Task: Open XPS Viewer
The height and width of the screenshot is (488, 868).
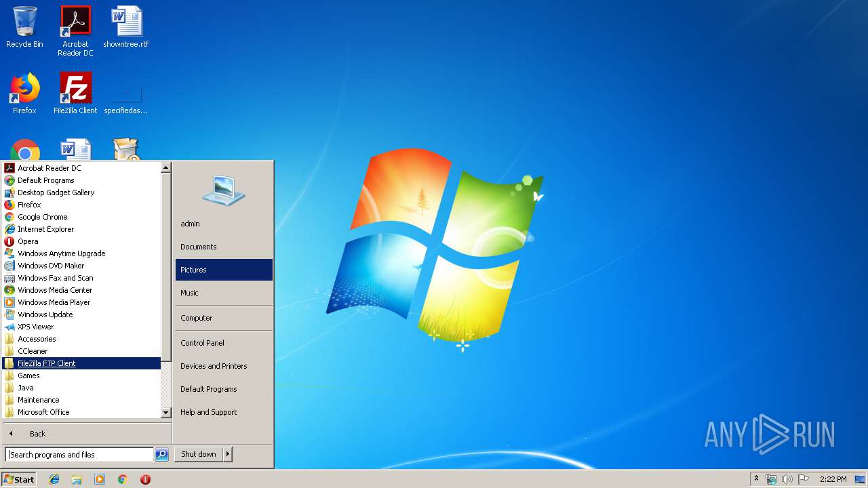Action: coord(81,327)
